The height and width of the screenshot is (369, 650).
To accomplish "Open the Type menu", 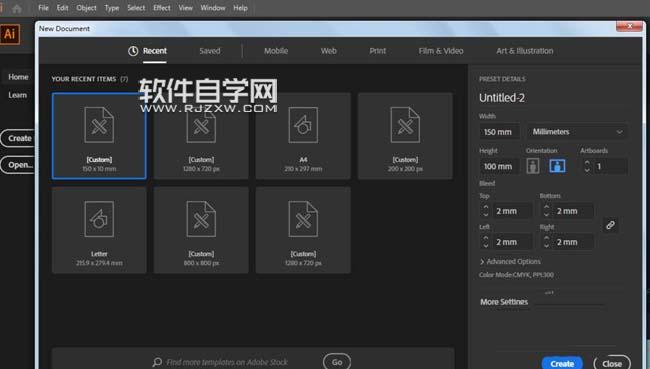I will (112, 8).
